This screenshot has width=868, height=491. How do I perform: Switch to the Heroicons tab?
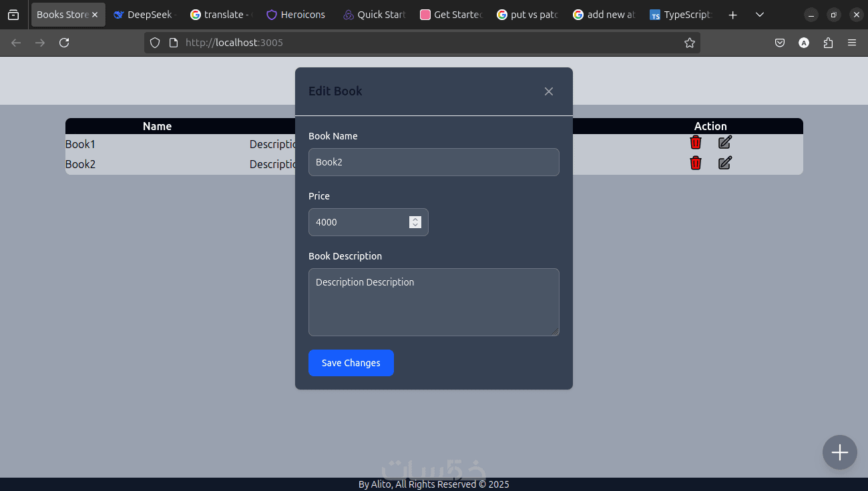pos(296,15)
